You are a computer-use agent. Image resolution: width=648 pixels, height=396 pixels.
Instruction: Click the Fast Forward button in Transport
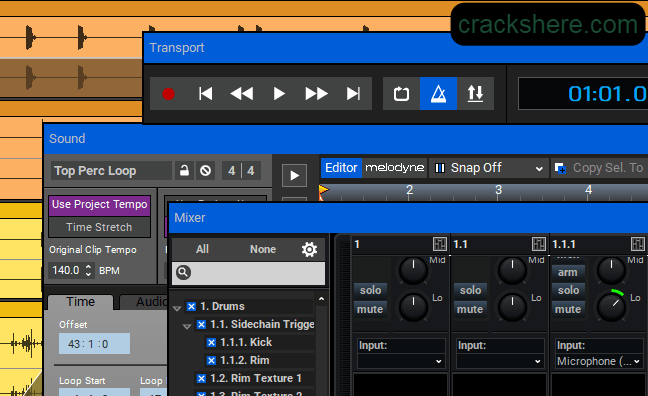pyautogui.click(x=316, y=94)
